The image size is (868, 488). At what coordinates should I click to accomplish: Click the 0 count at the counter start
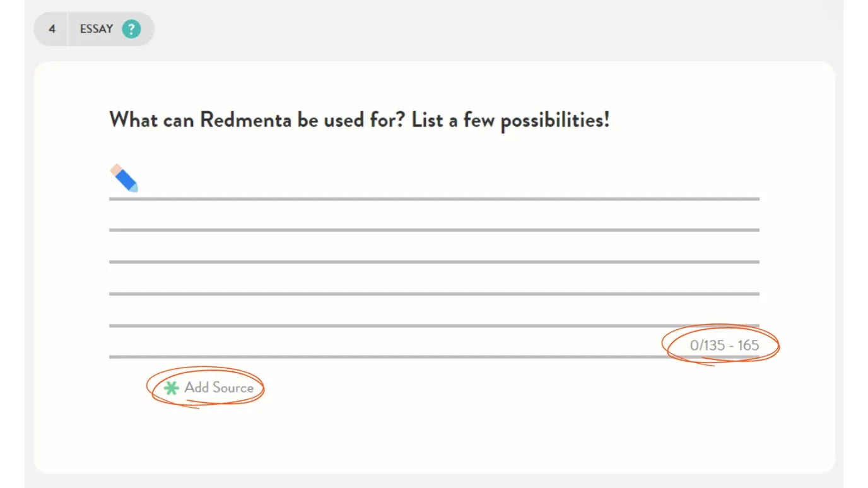[694, 346]
